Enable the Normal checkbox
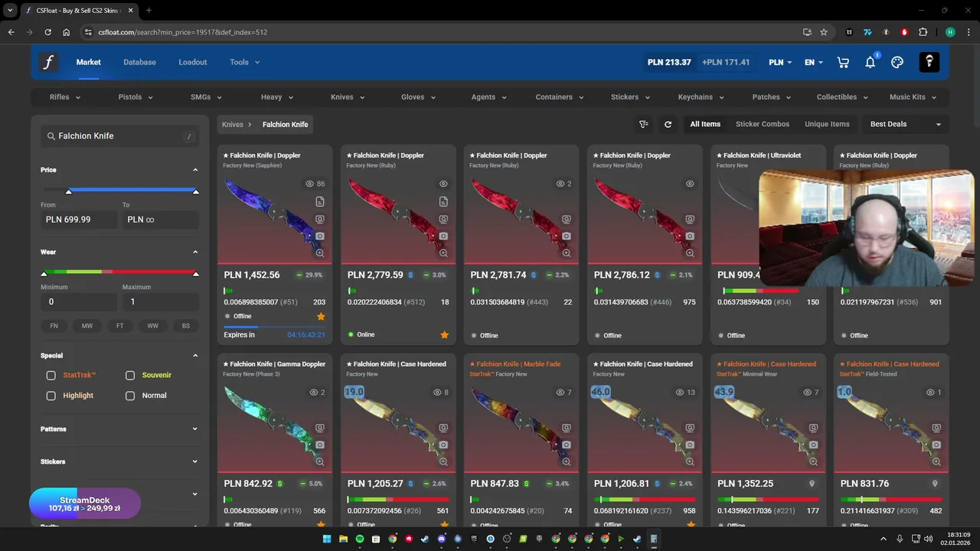This screenshot has height=551, width=980. coord(130,396)
